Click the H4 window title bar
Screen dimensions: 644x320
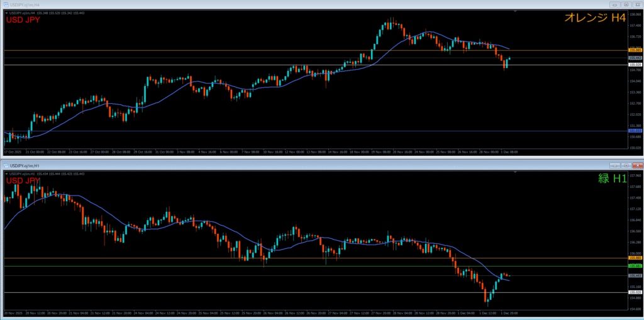pos(314,4)
